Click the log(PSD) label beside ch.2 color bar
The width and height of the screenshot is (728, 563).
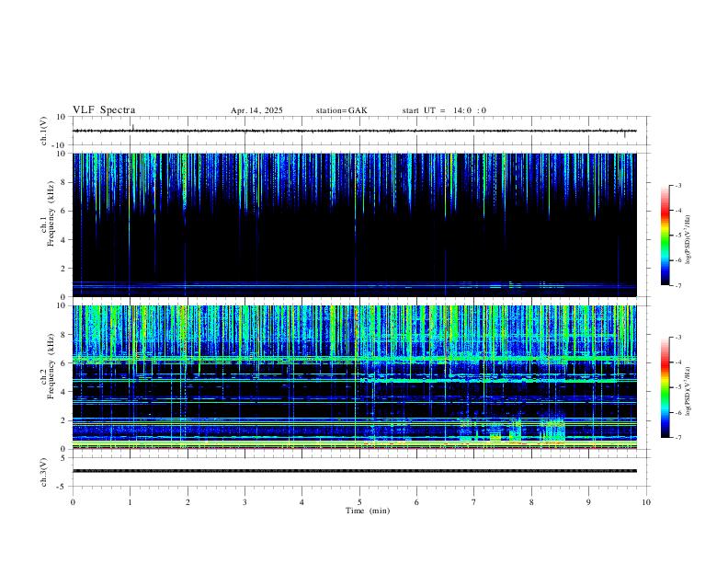[x=688, y=391]
